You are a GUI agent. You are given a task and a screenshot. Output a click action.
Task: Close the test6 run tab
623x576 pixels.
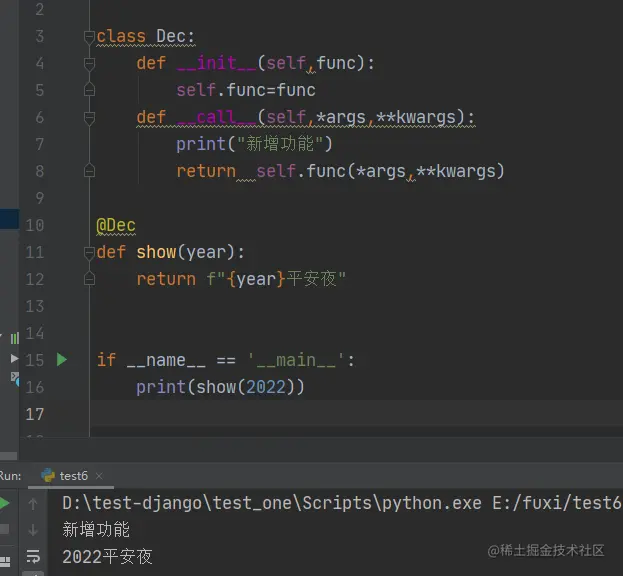99,475
